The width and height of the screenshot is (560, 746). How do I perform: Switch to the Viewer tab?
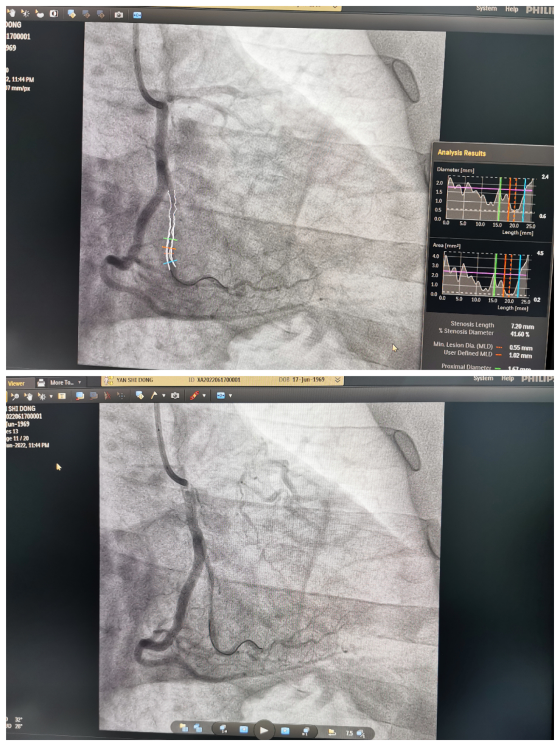(x=16, y=383)
